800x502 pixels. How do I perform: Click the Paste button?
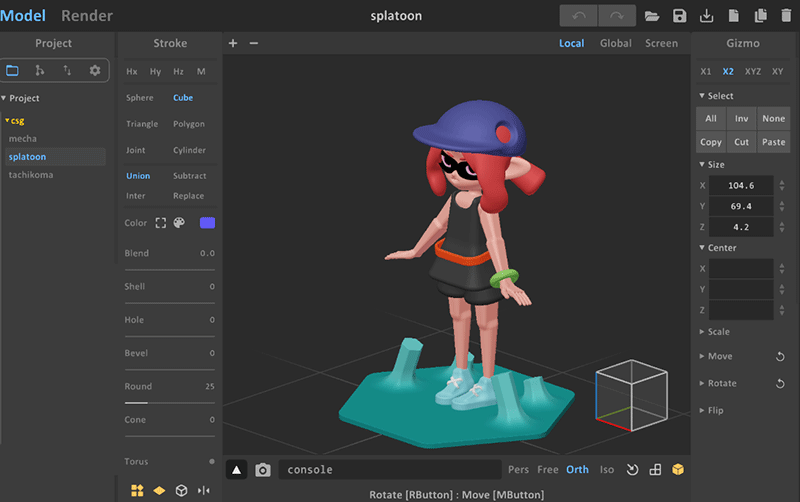pyautogui.click(x=773, y=142)
